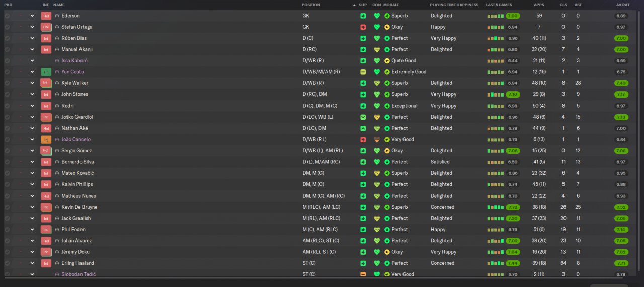Click Yan Couto's green 'Trn' info badge
The height and width of the screenshot is (287, 644).
[46, 72]
